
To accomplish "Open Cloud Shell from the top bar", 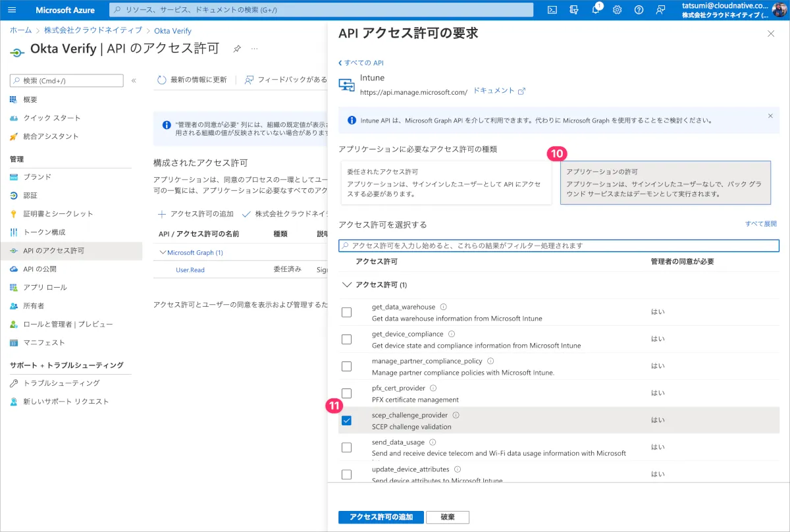I will coord(552,10).
